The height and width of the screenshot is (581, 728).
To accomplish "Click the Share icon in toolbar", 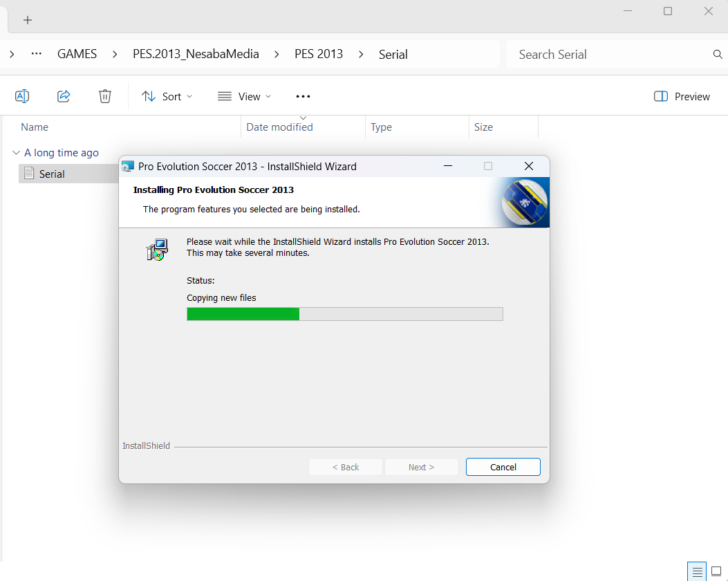I will (x=64, y=96).
